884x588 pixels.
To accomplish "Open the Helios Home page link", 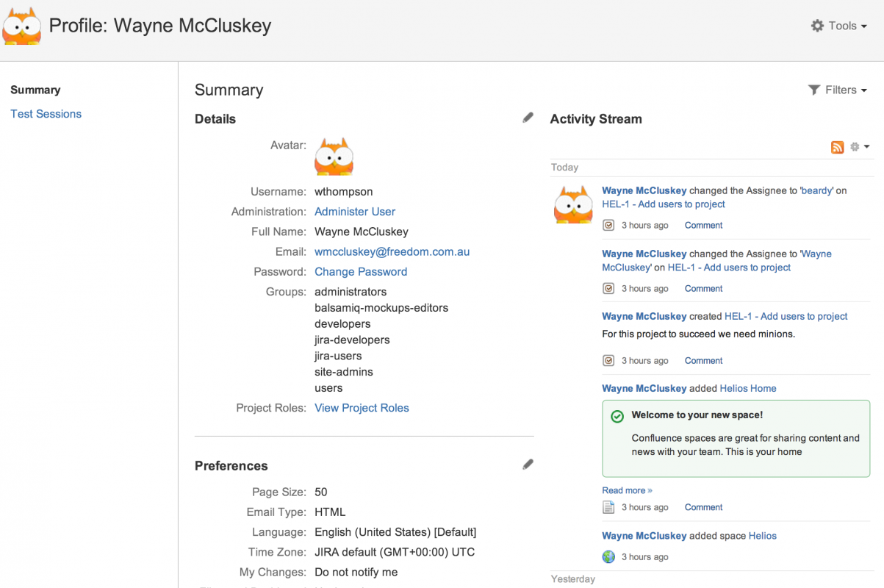I will [x=747, y=388].
